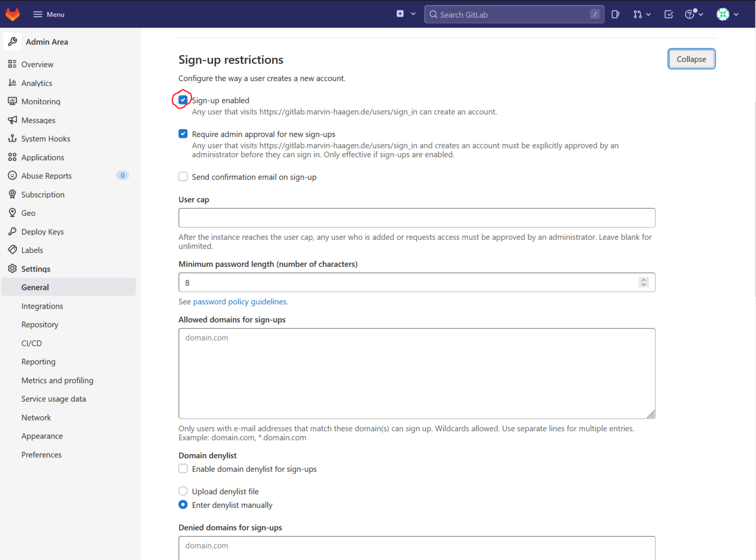Open the Menu in the top bar
Viewport: 756px width, 560px height.
48,14
